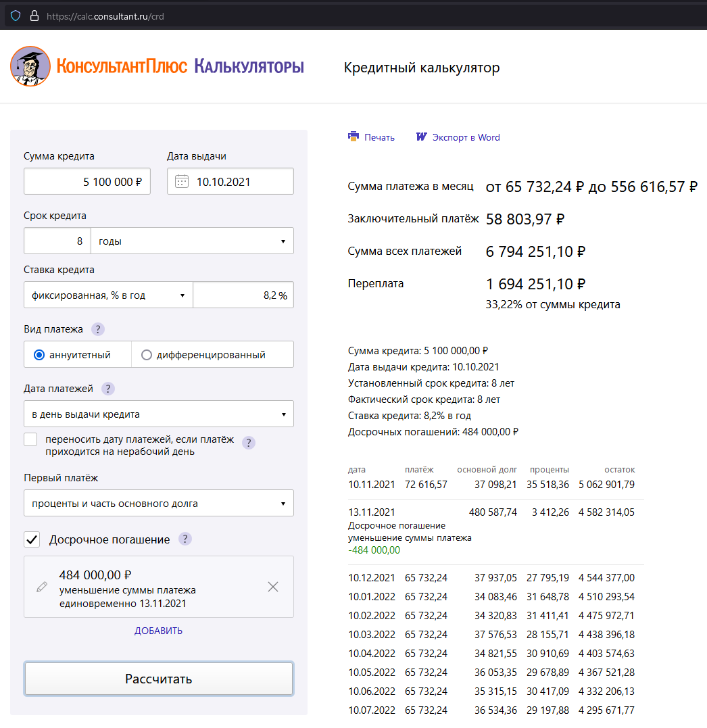
Task: Click the Word export W icon
Action: (x=422, y=137)
